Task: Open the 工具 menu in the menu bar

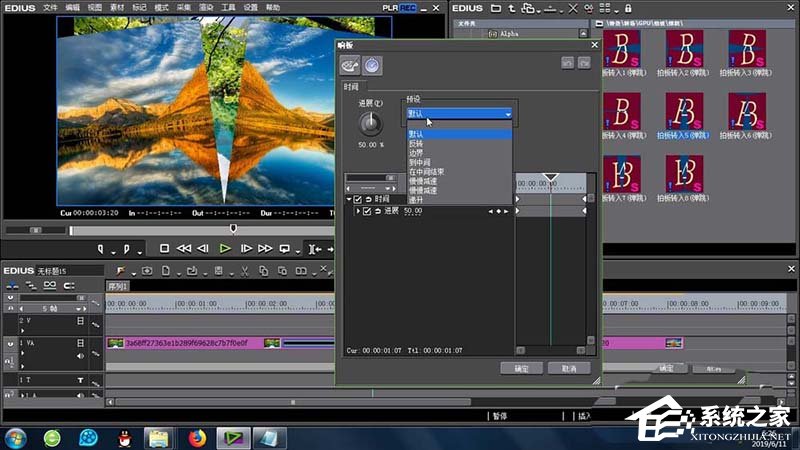Action: click(x=229, y=7)
